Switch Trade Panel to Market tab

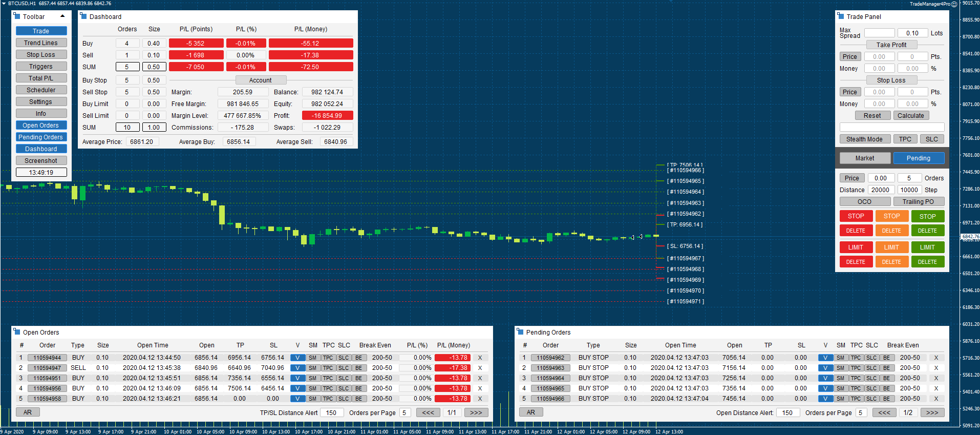pyautogui.click(x=865, y=158)
